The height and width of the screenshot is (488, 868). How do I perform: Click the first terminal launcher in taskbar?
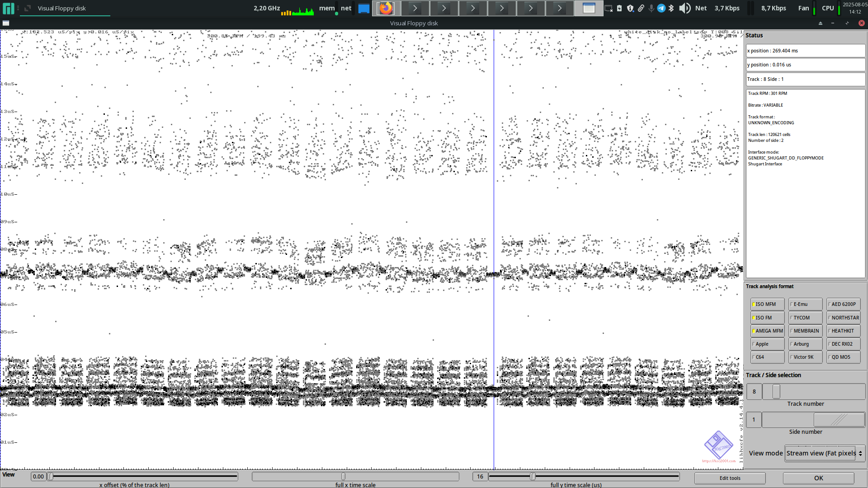pos(415,8)
